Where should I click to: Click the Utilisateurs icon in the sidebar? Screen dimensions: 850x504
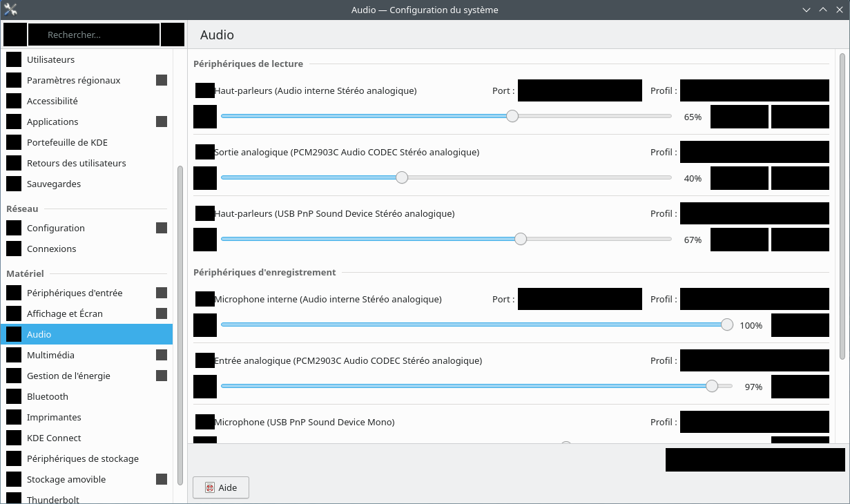coord(14,60)
